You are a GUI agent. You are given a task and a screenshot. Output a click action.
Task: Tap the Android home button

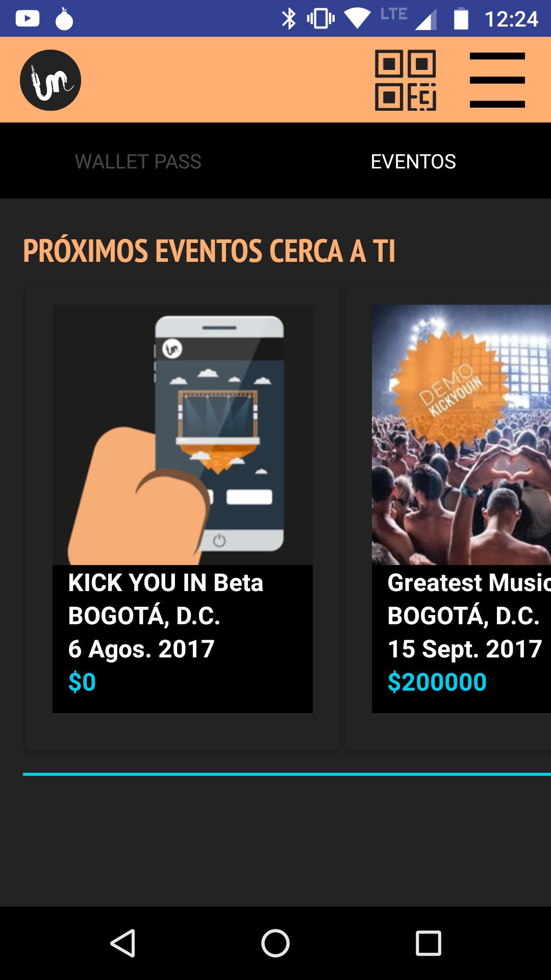(275, 943)
